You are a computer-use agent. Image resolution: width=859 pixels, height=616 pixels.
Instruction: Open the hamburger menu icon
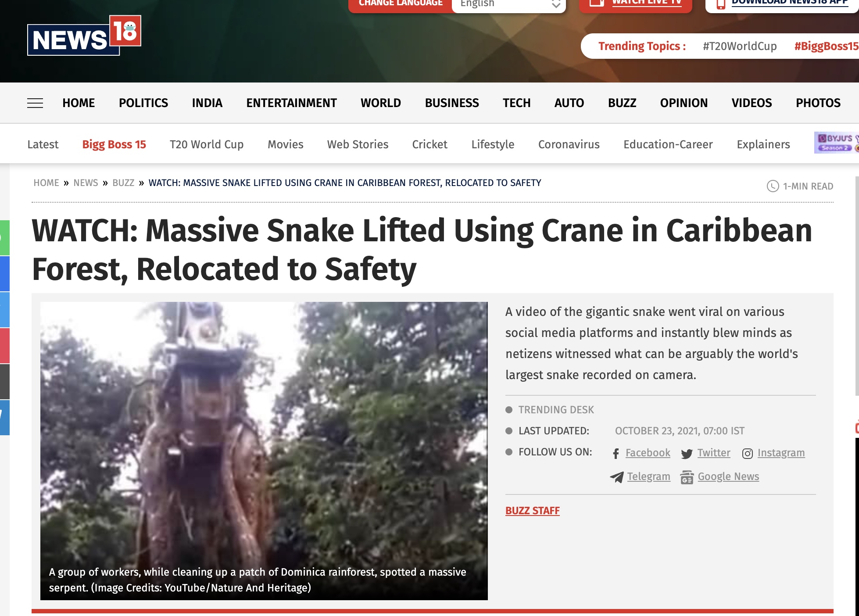(x=35, y=103)
